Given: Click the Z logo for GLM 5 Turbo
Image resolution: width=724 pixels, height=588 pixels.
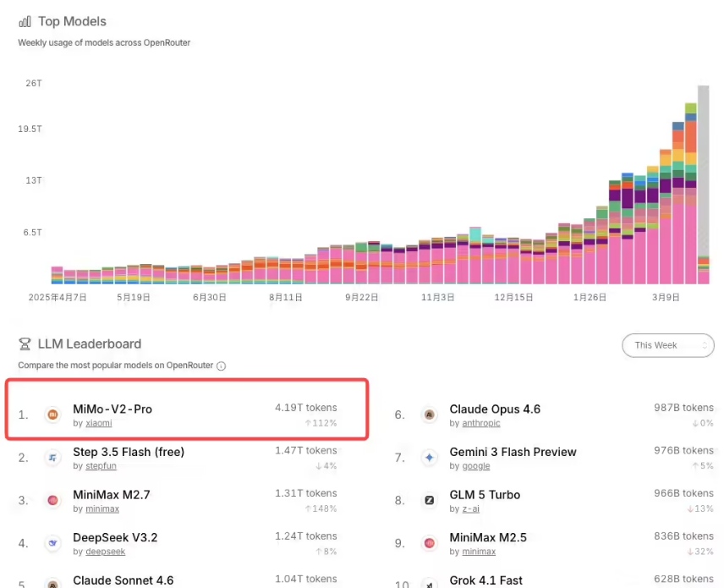Looking at the screenshot, I should coord(430,500).
